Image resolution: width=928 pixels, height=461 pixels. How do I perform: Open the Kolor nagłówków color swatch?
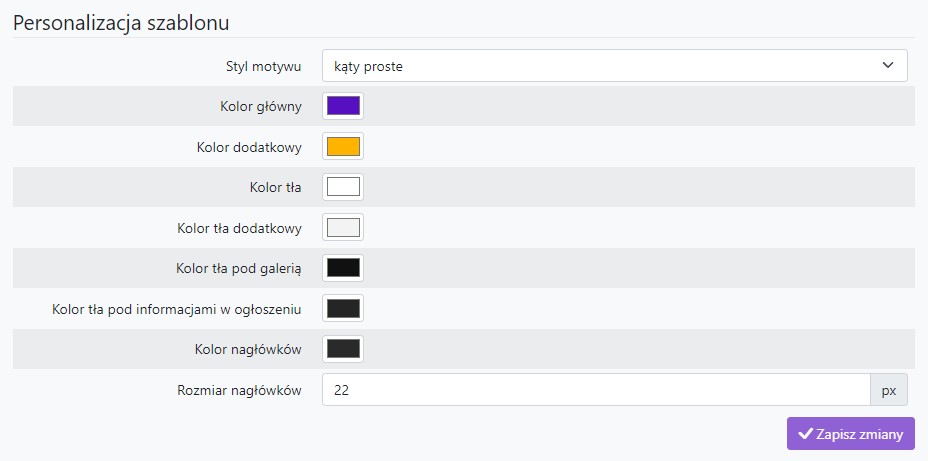[343, 349]
